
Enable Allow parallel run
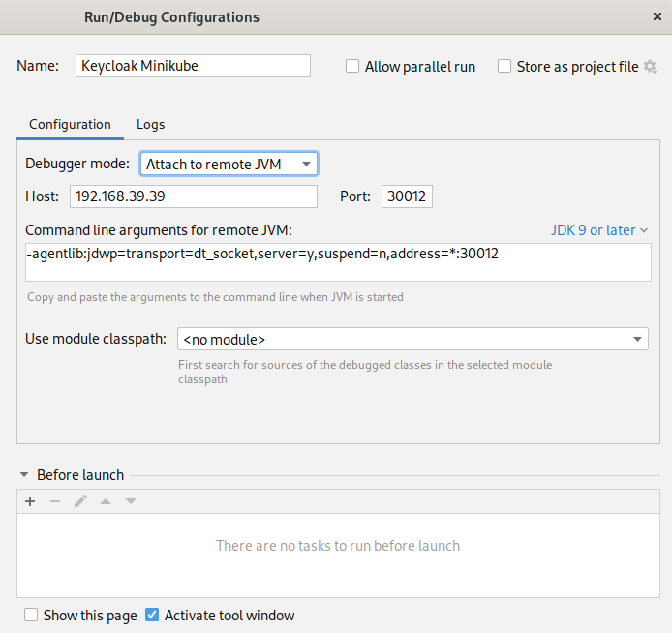click(352, 67)
